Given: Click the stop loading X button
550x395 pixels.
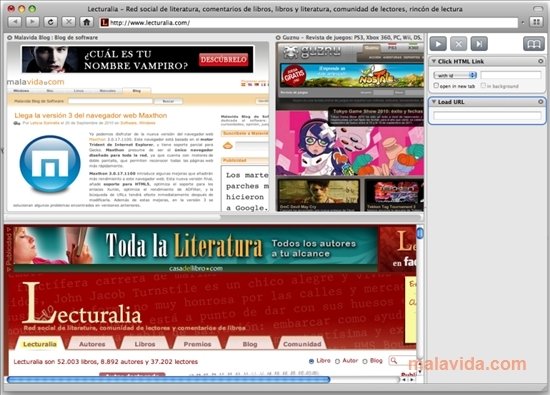Looking at the screenshot, I should (x=68, y=22).
